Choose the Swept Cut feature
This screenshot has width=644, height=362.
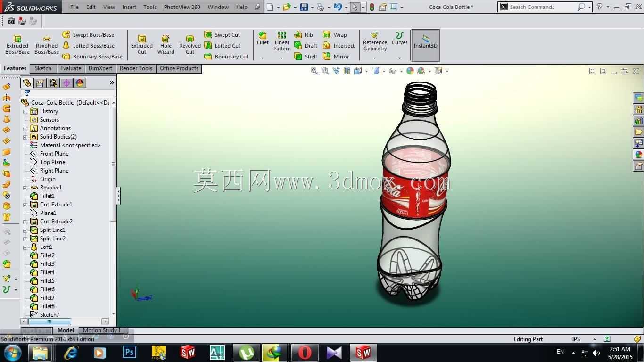tap(222, 35)
